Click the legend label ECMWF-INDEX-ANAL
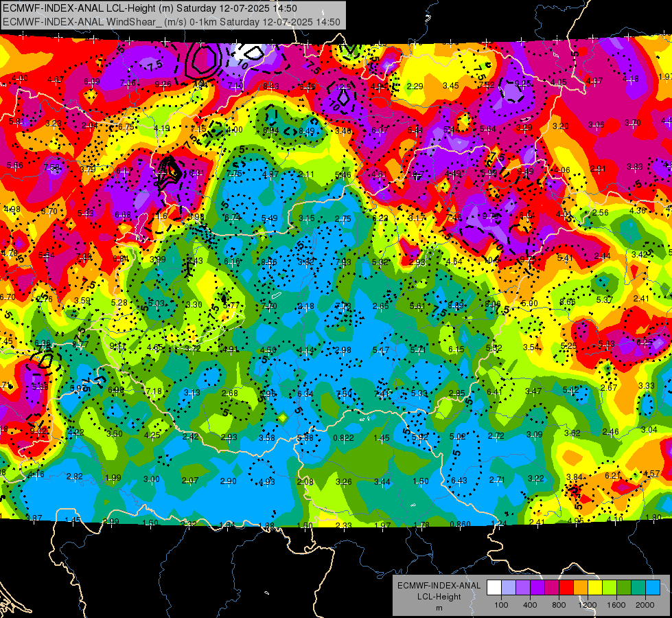Viewport: 672px width, 618px height. click(x=439, y=586)
